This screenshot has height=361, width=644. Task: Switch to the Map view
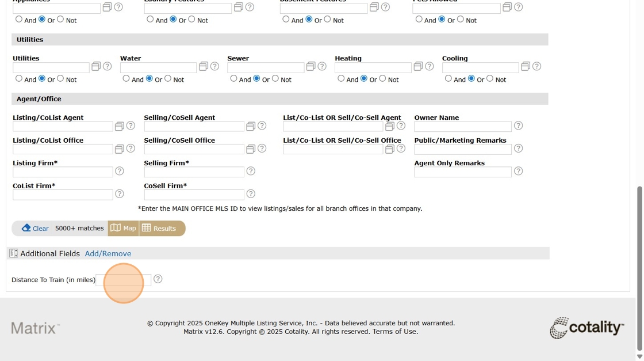[123, 229]
